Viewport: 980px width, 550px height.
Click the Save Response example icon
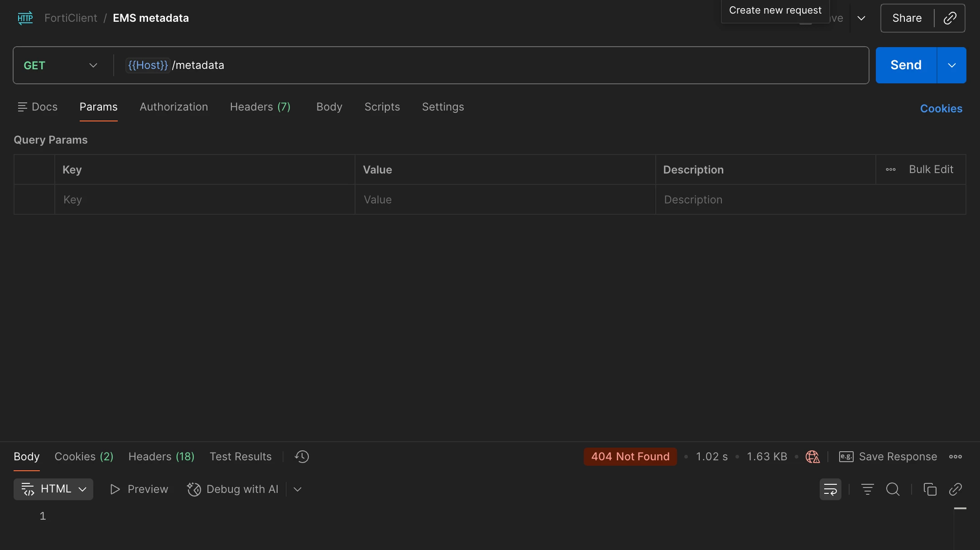click(x=846, y=457)
